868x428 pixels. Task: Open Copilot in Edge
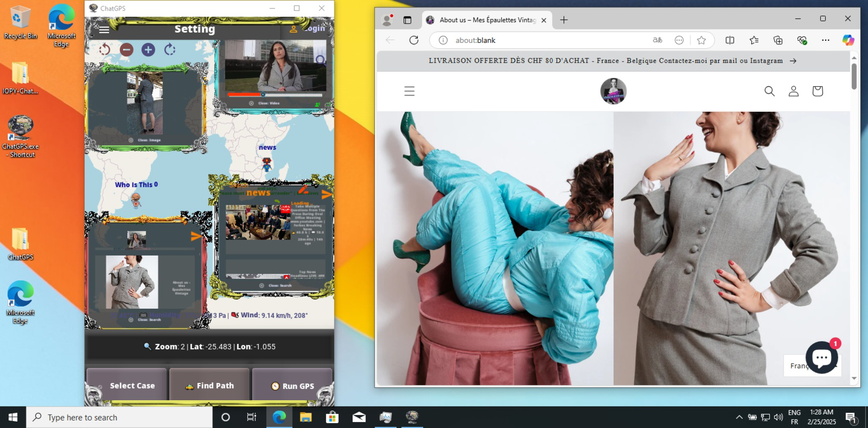(x=848, y=40)
